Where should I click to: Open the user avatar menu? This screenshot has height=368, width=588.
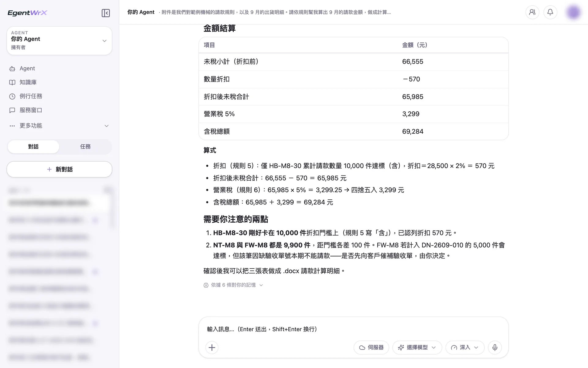coord(573,12)
